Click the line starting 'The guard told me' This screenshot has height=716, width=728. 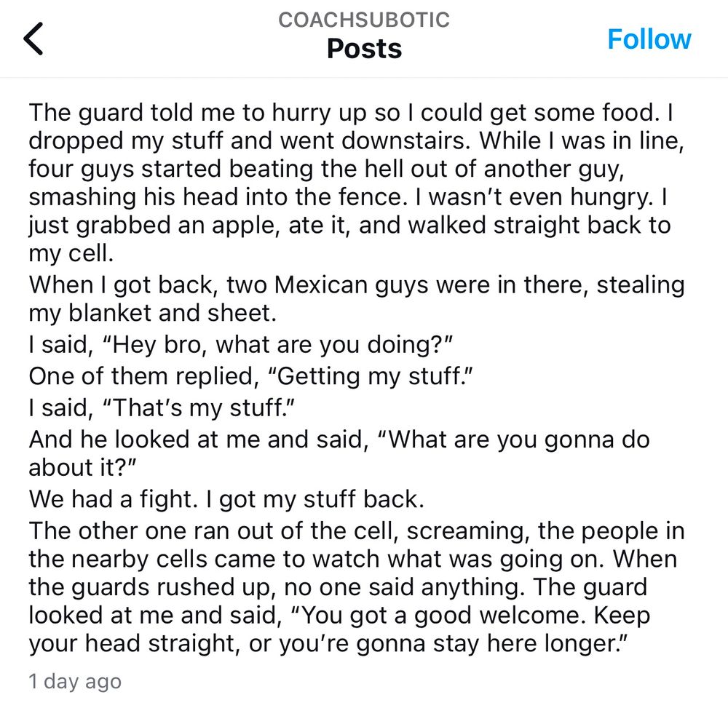[351, 113]
